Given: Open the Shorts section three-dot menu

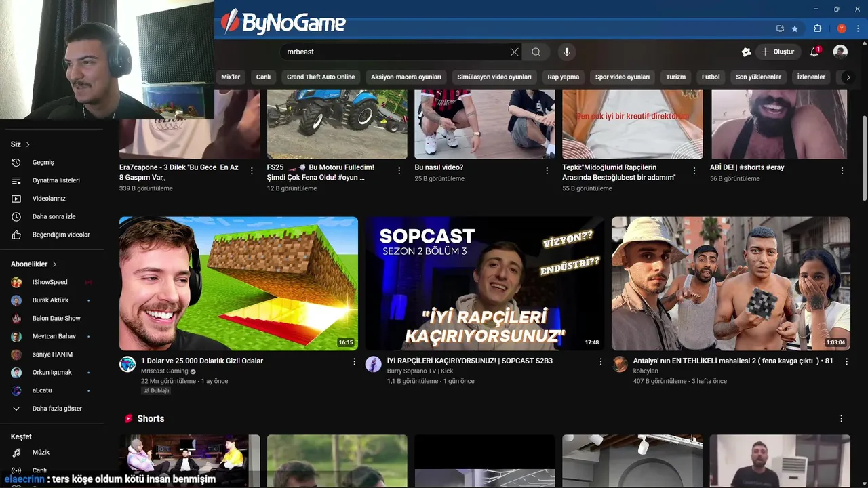Looking at the screenshot, I should point(842,419).
